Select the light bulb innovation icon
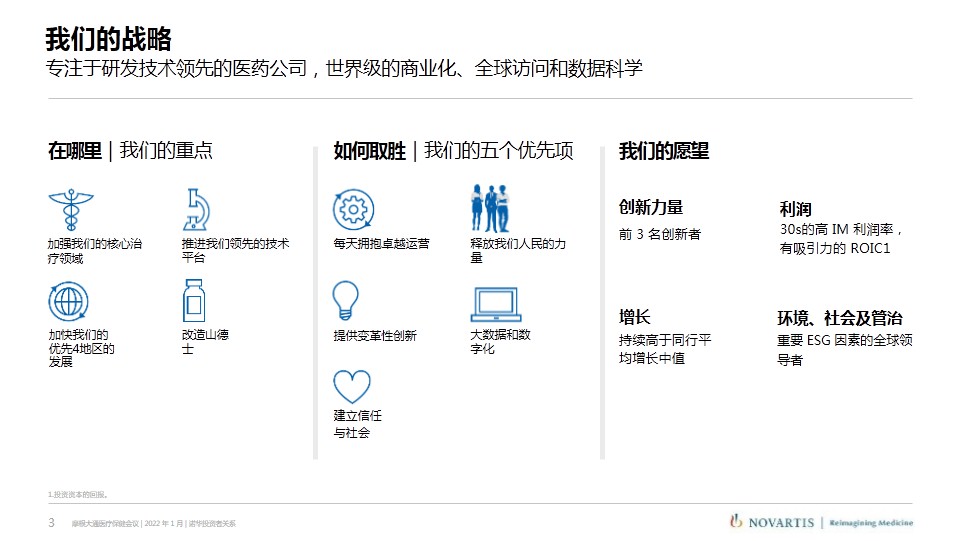960x541 pixels. pyautogui.click(x=345, y=300)
